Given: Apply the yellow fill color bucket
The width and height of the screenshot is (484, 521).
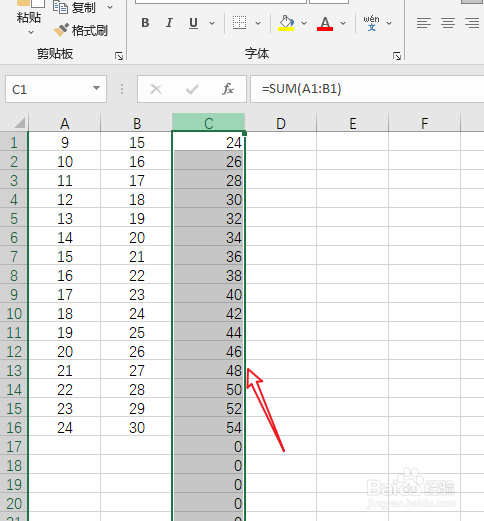Looking at the screenshot, I should click(x=286, y=23).
